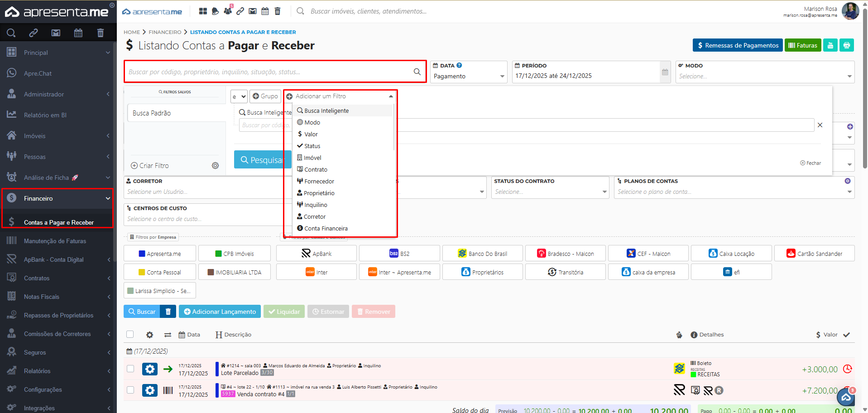Filter by Apresenta.me blue company swatch

coord(160,254)
